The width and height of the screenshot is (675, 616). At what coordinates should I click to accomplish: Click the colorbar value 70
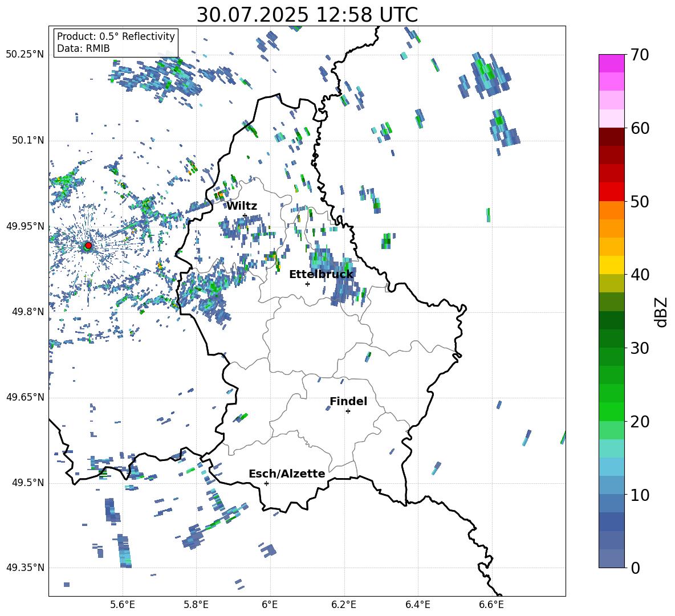click(x=640, y=55)
